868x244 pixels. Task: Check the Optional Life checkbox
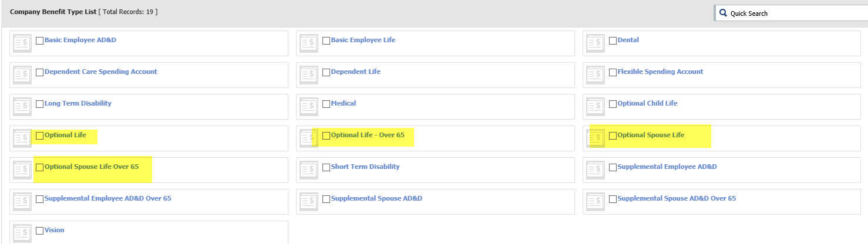pyautogui.click(x=40, y=135)
